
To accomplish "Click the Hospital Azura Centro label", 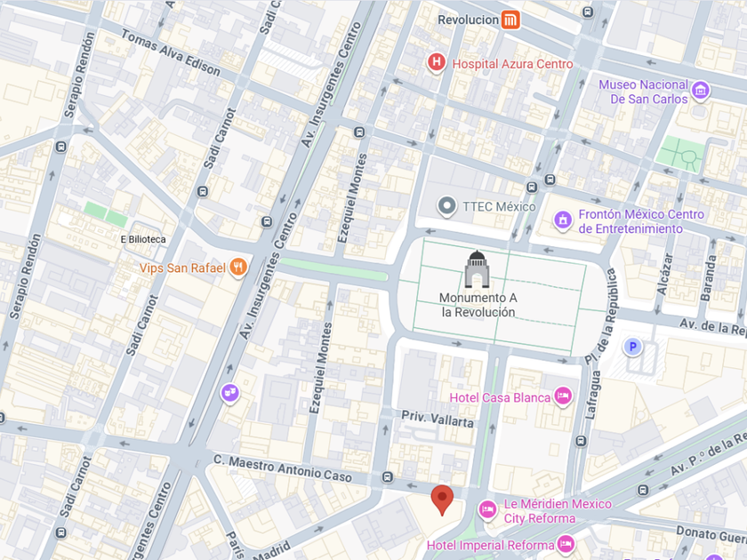I will (x=512, y=64).
